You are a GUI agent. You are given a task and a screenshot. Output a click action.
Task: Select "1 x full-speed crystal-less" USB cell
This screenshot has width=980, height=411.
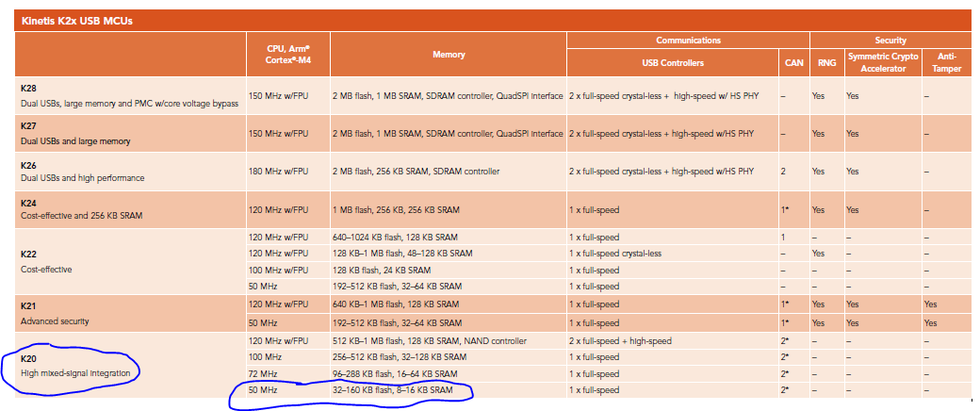(x=615, y=254)
